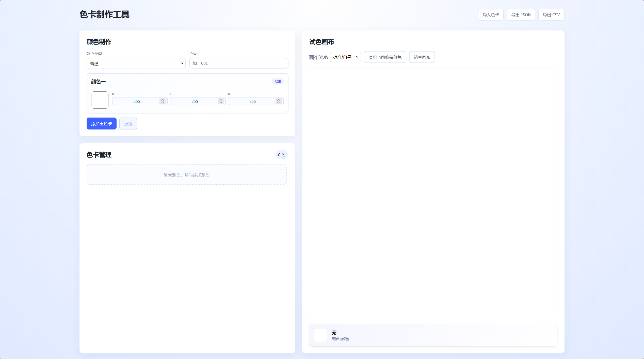Image resolution: width=644 pixels, height=359 pixels.
Task: Export palette with 导出 JSON
Action: 521,15
